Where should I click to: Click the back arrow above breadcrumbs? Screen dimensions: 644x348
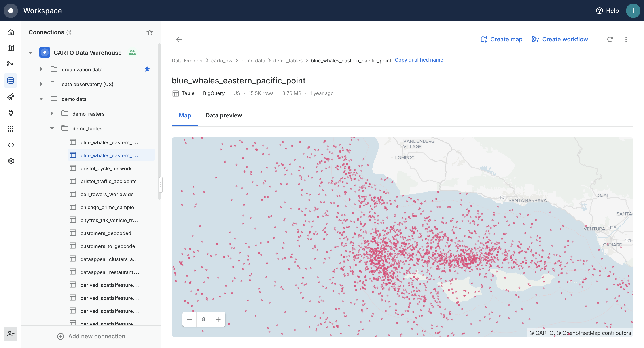pyautogui.click(x=179, y=40)
